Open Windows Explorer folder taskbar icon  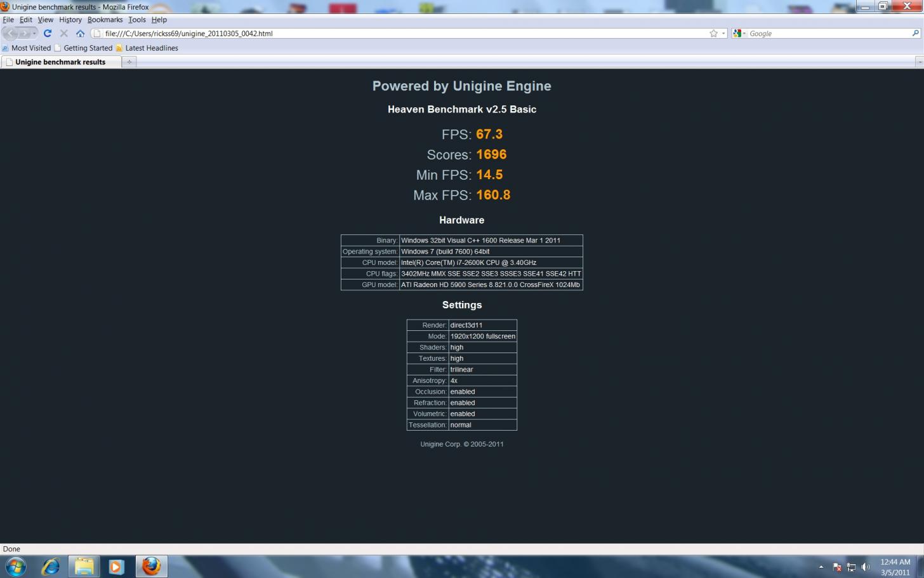click(84, 566)
